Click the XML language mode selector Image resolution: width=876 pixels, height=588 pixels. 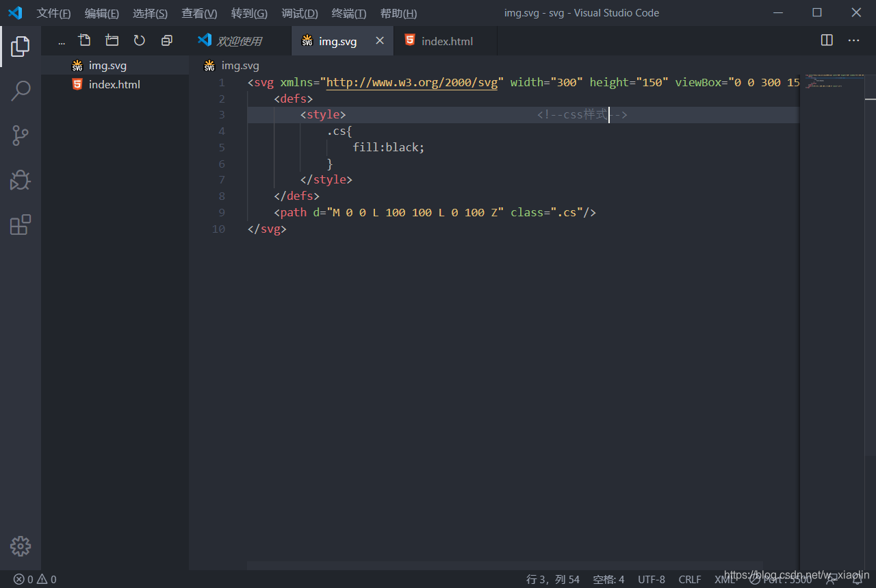pos(725,580)
